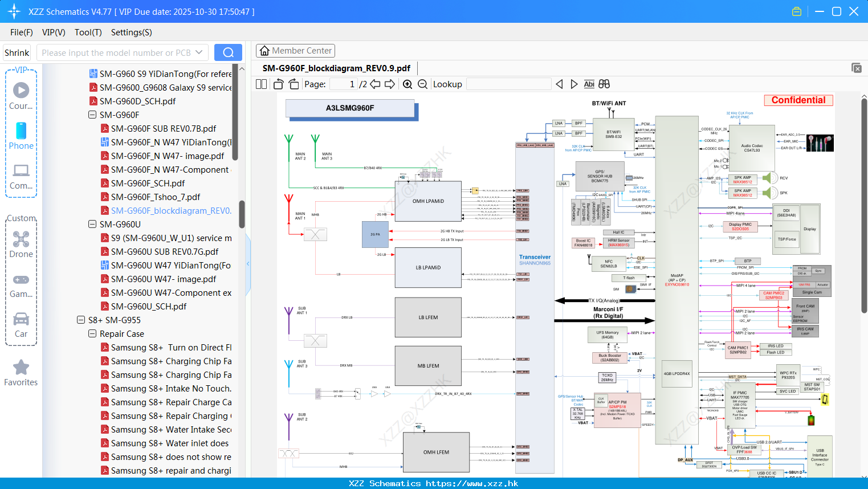Find previous lookup result
Screen dimensions: 868x489
click(x=559, y=84)
